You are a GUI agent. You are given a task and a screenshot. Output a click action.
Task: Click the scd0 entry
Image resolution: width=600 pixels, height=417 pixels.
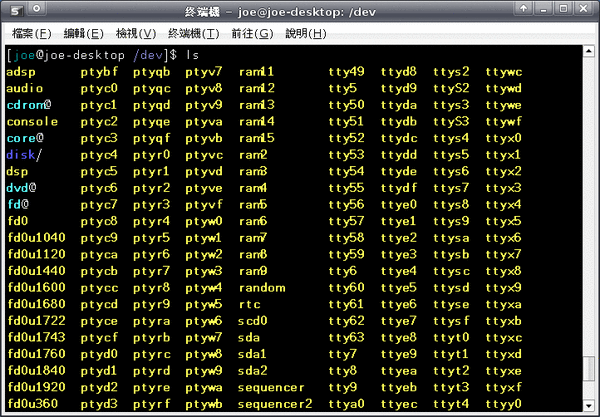(x=253, y=321)
